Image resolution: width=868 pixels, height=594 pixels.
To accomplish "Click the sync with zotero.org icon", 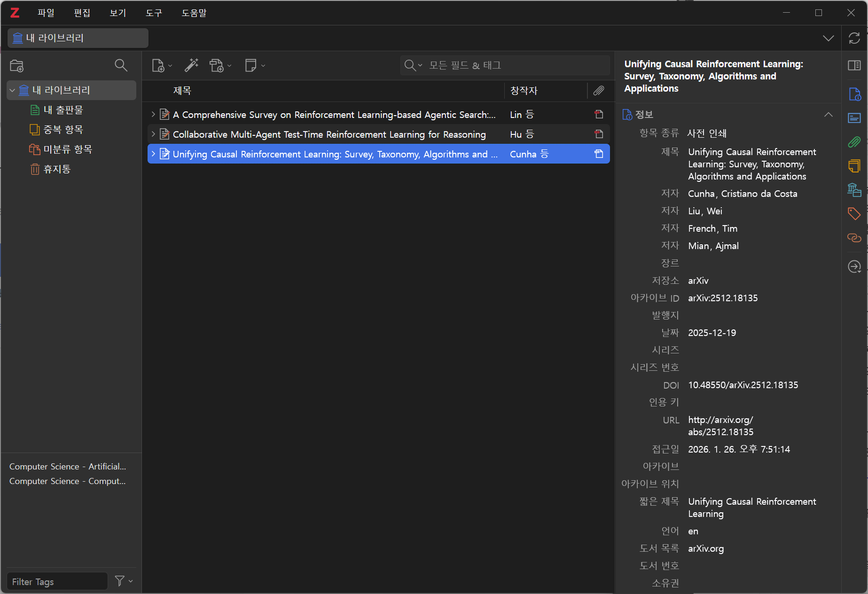I will tap(854, 38).
